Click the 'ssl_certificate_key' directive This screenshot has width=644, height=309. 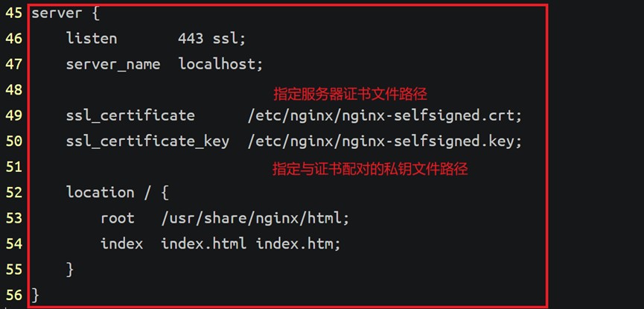point(147,141)
